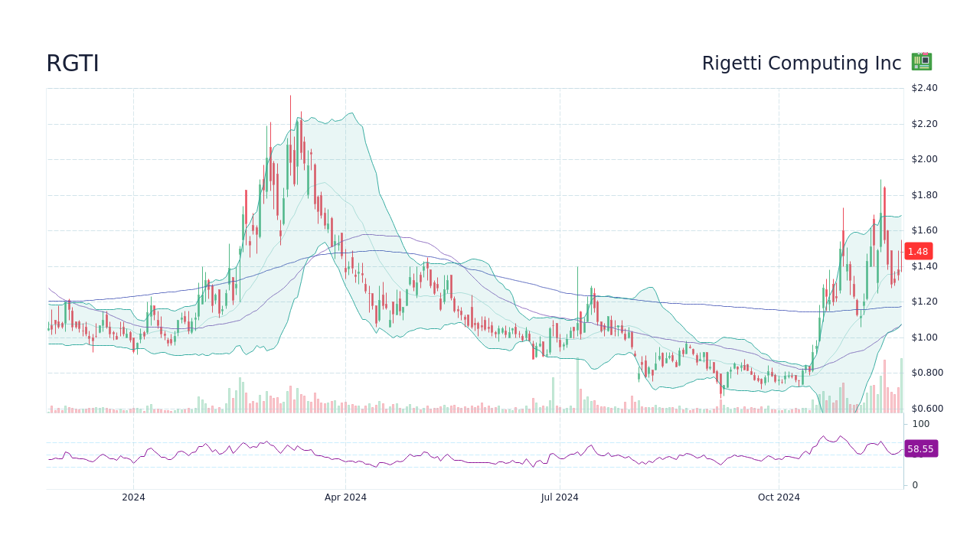This screenshot has height=551, width=980.
Task: Click the purple 58.55 RSI value label
Action: [920, 448]
